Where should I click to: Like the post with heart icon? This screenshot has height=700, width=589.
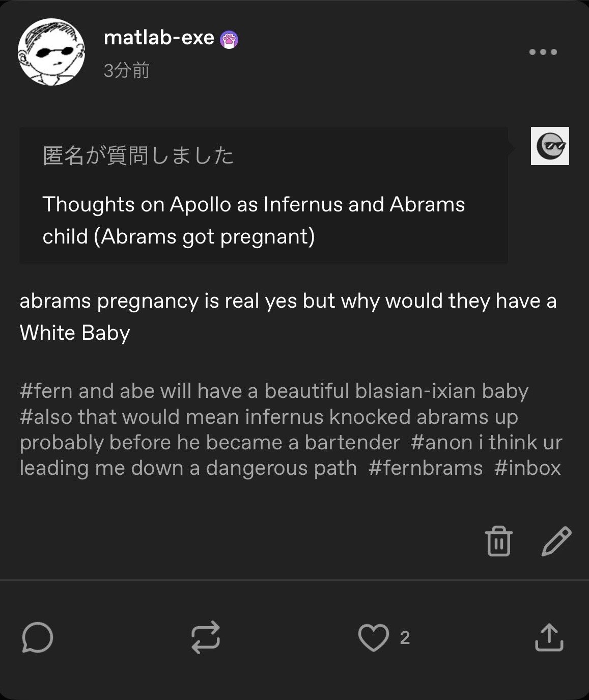click(374, 638)
